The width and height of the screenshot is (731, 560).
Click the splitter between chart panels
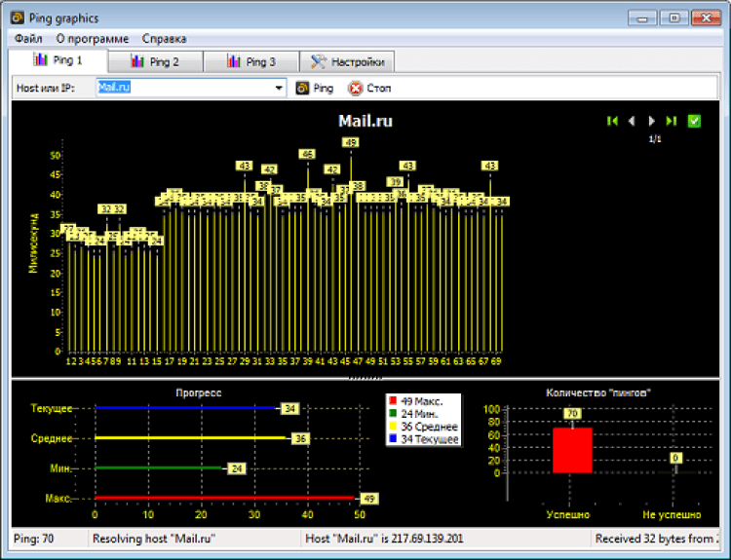point(365,378)
